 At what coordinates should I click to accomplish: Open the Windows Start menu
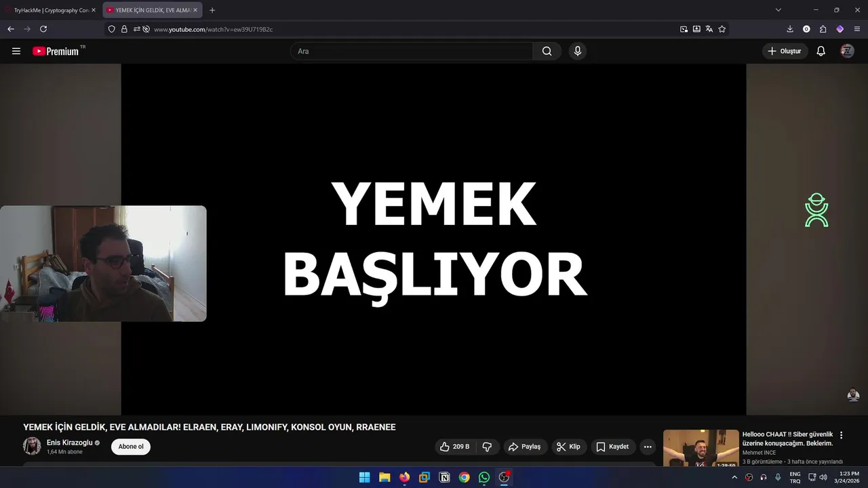click(364, 477)
